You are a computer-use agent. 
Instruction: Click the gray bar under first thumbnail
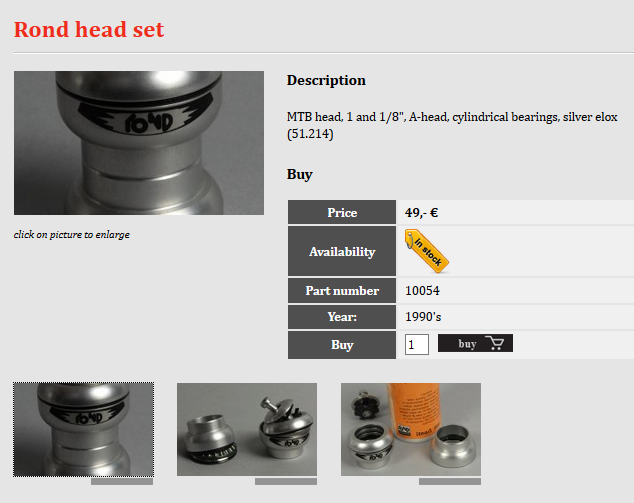(x=122, y=482)
